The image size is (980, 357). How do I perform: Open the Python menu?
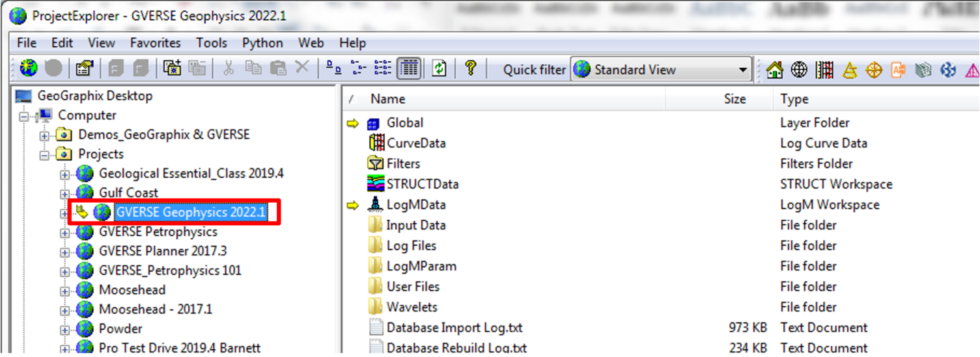coord(263,43)
